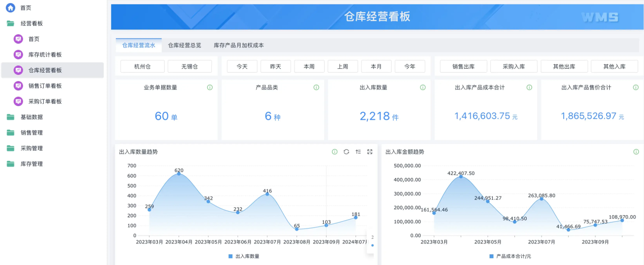Click the 出入库数量 legend color swatch

230,256
